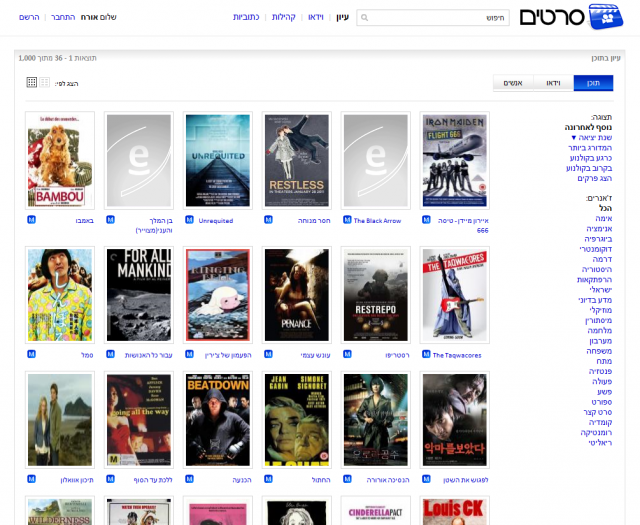The image size is (640, 525).
Task: Open the For All Mankind poster
Action: (x=139, y=295)
